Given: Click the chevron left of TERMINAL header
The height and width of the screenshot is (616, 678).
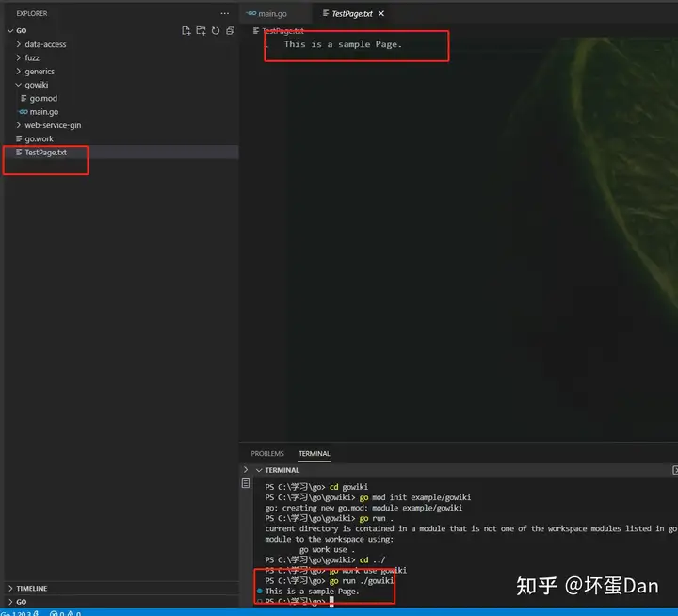Looking at the screenshot, I should coord(246,470).
